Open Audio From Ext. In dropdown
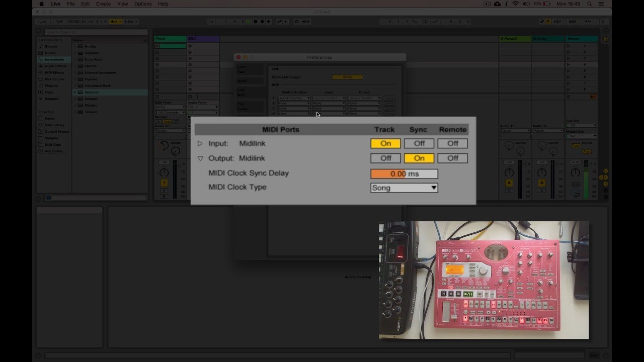The image size is (644, 362). pyautogui.click(x=203, y=107)
